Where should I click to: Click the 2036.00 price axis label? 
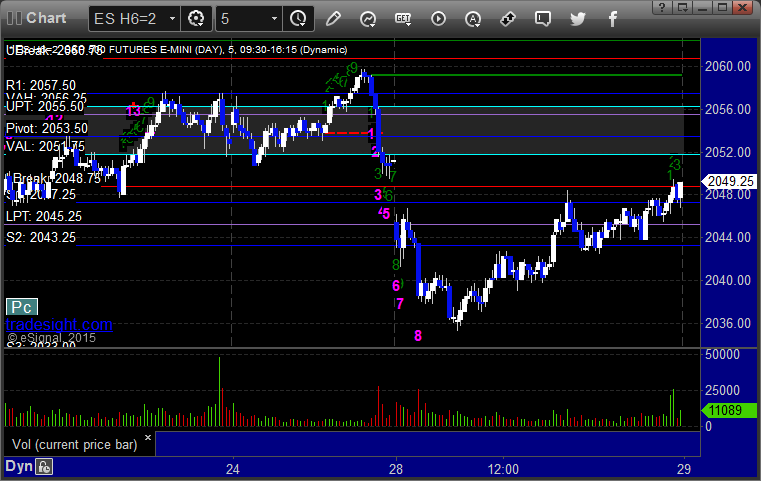[728, 323]
